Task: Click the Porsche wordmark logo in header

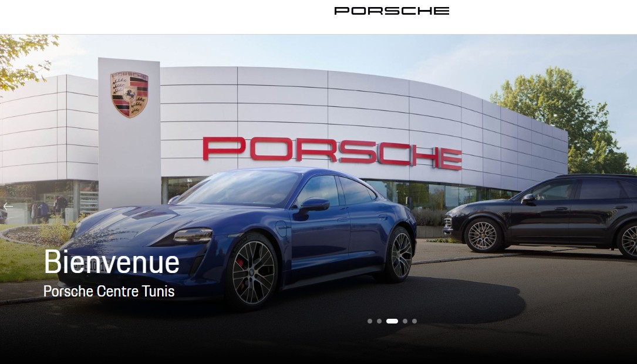Action: pos(392,11)
